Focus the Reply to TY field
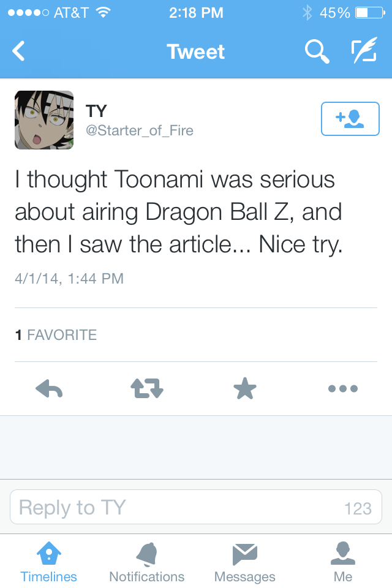This screenshot has width=392, height=588. click(x=196, y=507)
